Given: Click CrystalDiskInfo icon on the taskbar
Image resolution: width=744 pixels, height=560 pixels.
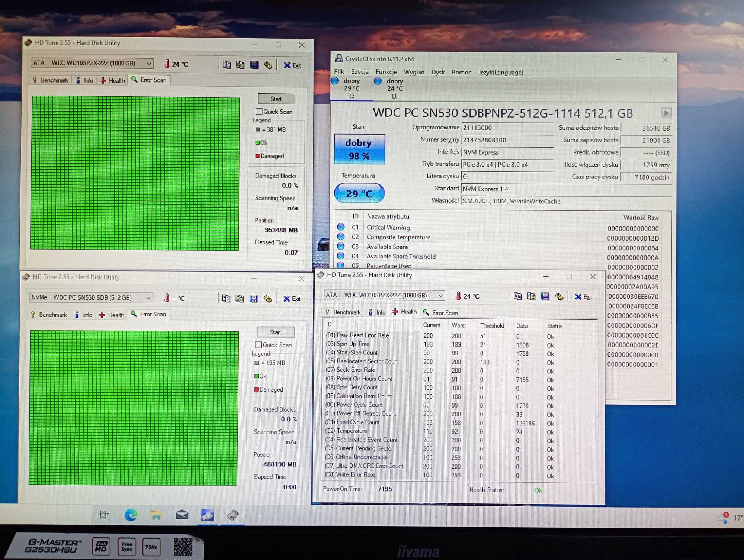Looking at the screenshot, I should coord(207,515).
